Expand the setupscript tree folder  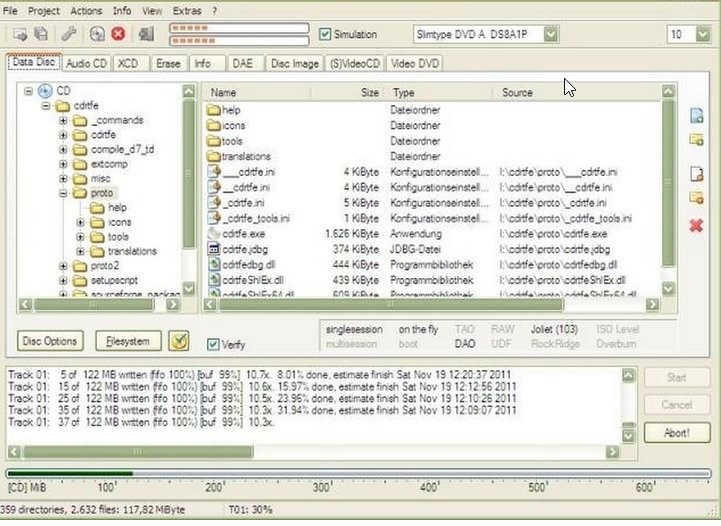(63, 280)
